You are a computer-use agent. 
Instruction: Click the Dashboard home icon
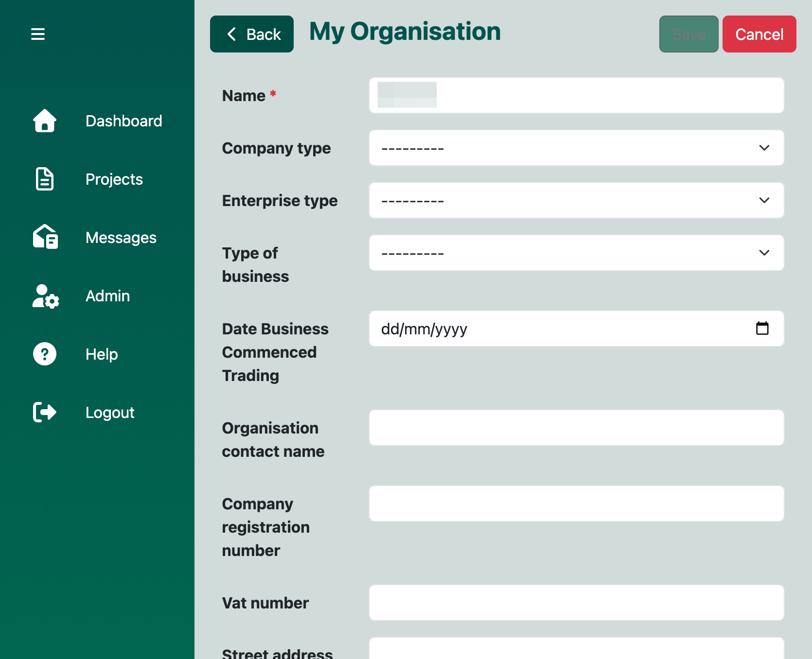(45, 121)
